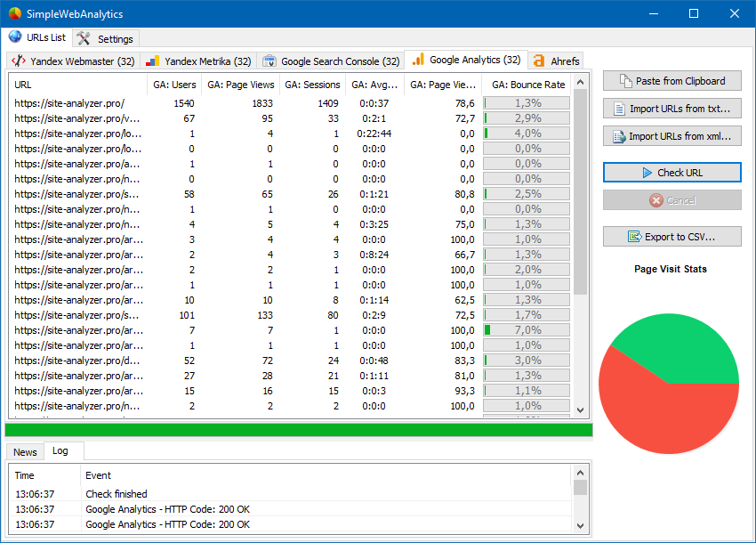The width and height of the screenshot is (756, 543).
Task: Click the red X icon on Cancel
Action: point(656,200)
